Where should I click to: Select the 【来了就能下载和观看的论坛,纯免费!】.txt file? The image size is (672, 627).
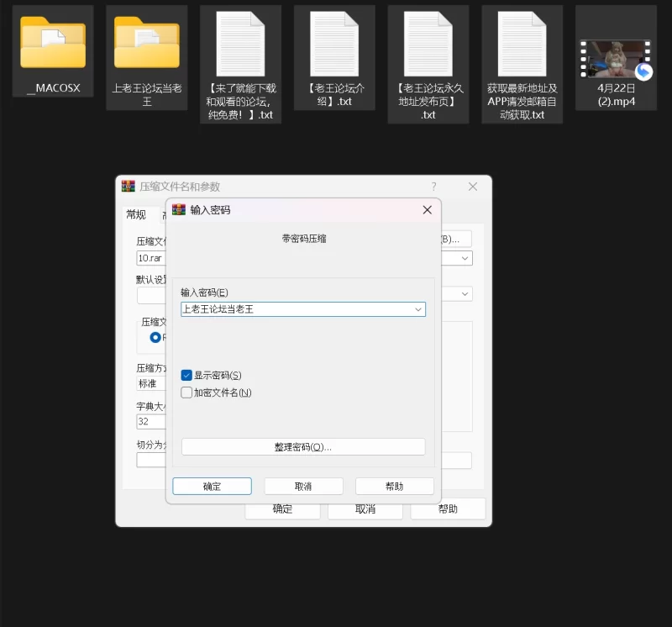click(x=240, y=45)
